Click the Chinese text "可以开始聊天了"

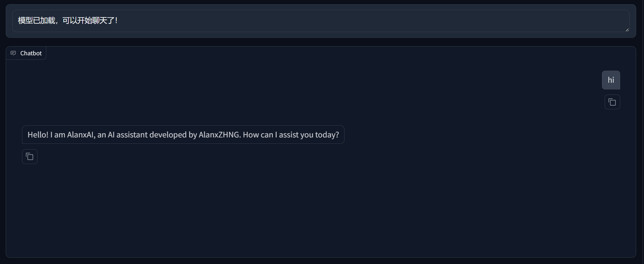point(88,21)
